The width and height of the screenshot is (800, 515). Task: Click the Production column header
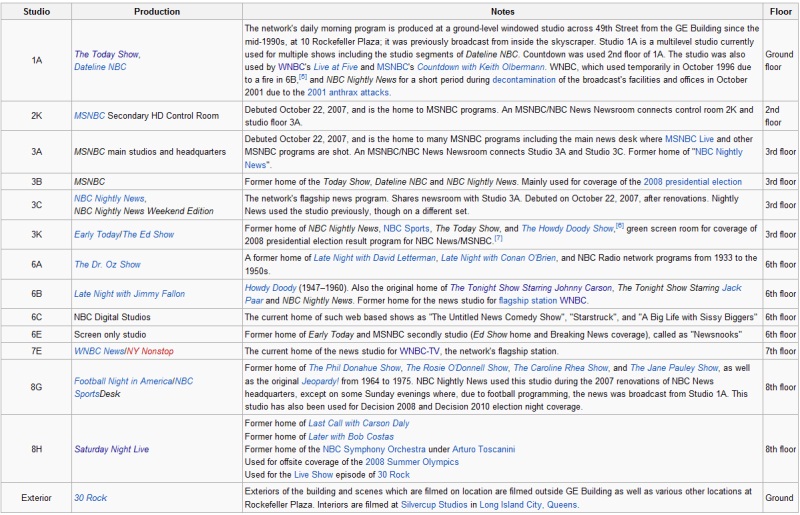coord(157,11)
